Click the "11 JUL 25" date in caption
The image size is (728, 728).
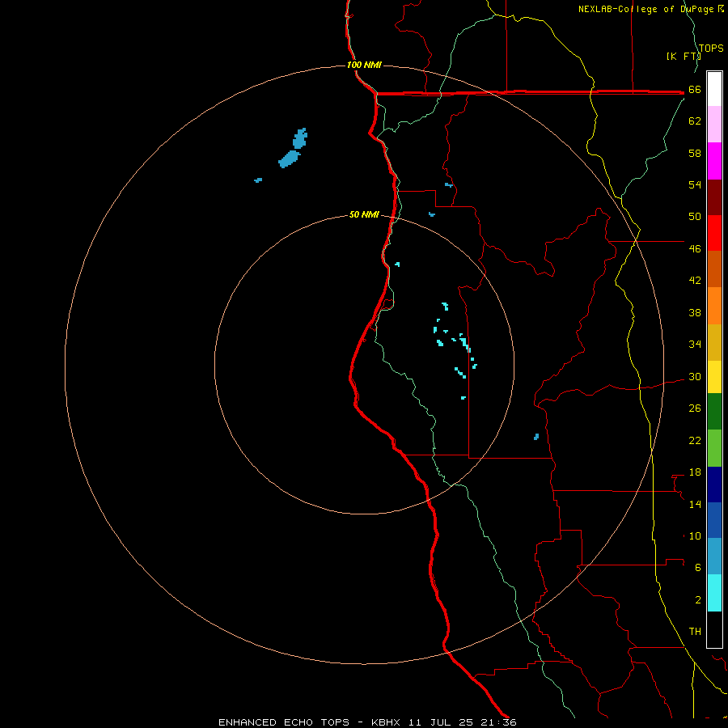(441, 722)
